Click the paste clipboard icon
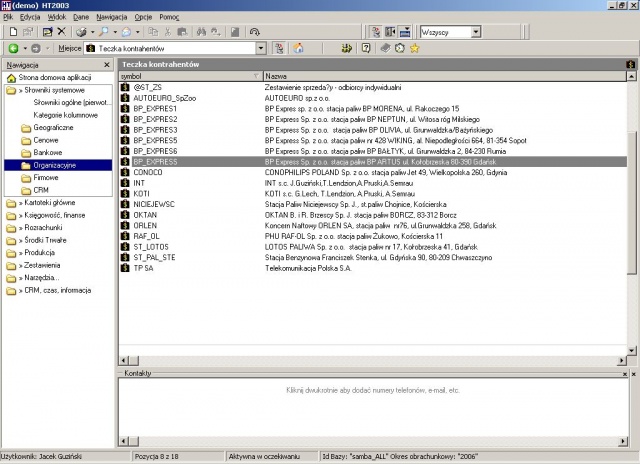This screenshot has width=640, height=464. tap(182, 32)
